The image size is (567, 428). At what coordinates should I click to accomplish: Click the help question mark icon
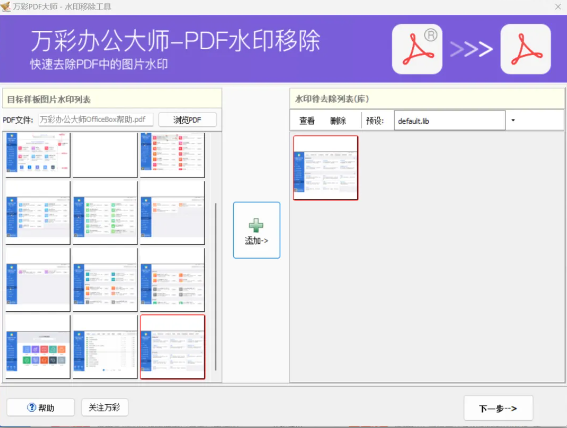point(31,407)
